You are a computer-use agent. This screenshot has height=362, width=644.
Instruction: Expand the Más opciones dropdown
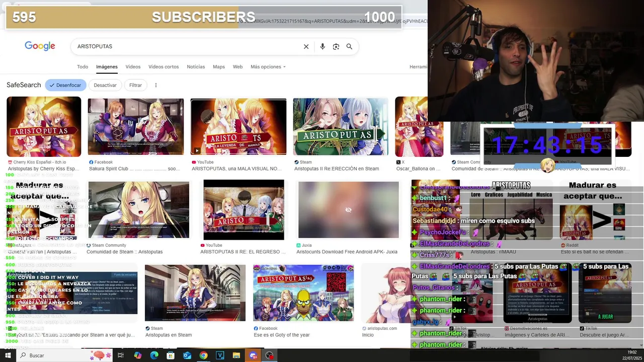click(268, 67)
